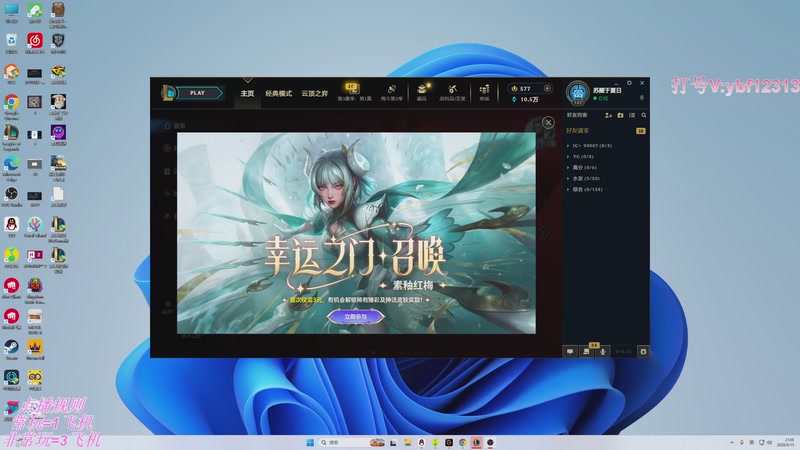Image resolution: width=800 pixels, height=450 pixels.
Task: Toggle the voice microphone at bottom bar
Action: click(603, 352)
